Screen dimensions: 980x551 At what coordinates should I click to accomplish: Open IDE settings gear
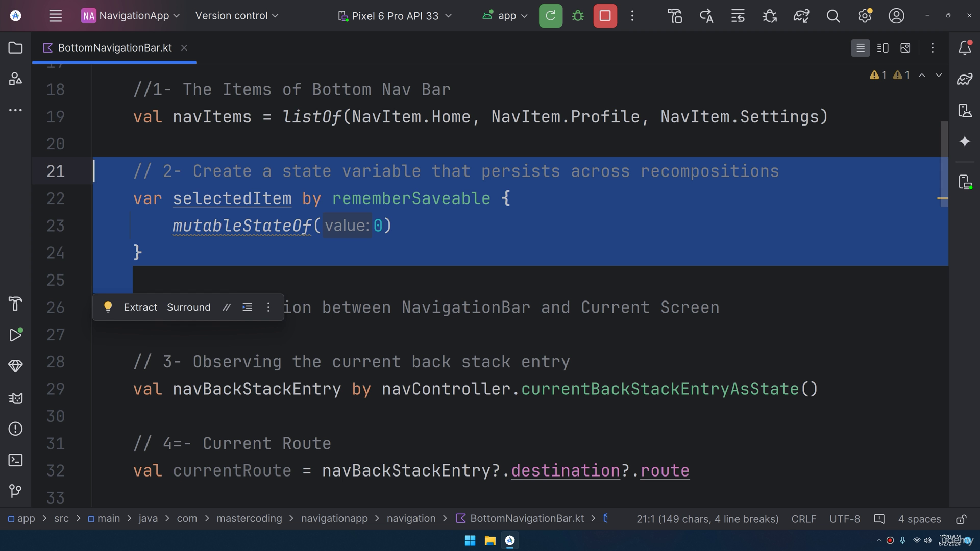coord(865,16)
